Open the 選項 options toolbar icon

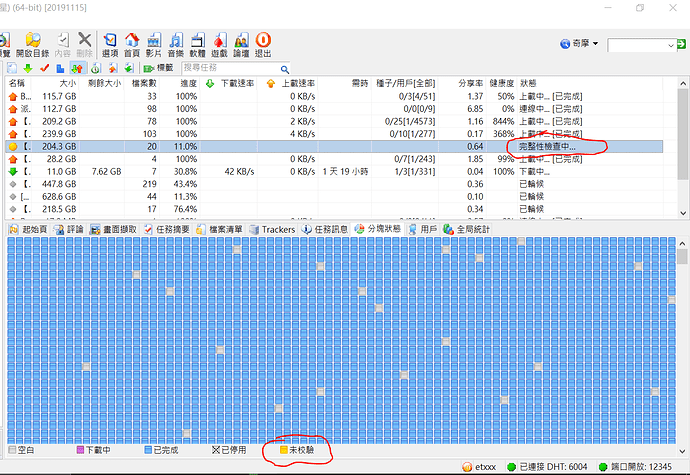[110, 44]
